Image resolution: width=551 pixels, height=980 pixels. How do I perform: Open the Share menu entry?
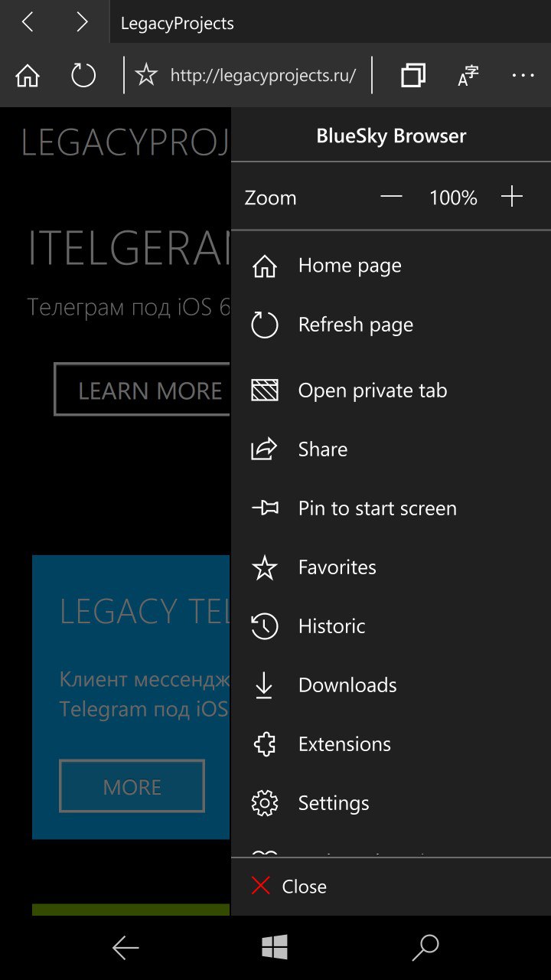(x=322, y=449)
